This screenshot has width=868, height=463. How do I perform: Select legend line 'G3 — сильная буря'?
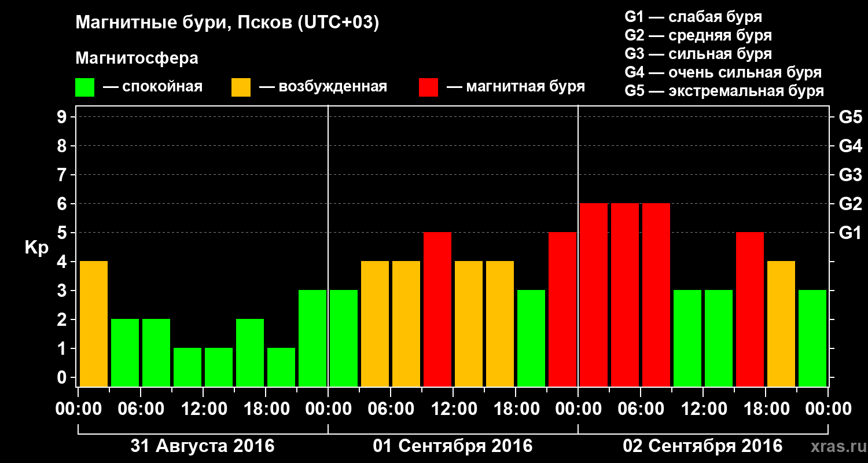click(x=698, y=54)
